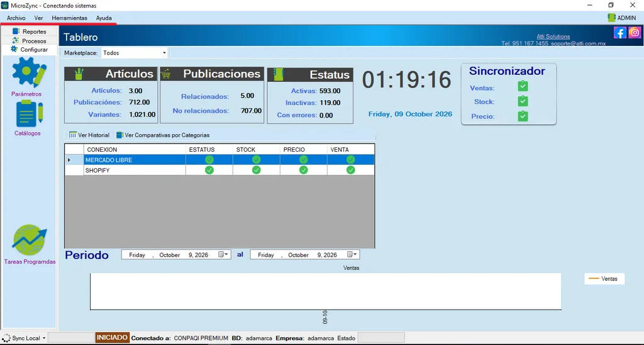Click the 01:19:16 clock display
The image size is (644, 345).
(407, 79)
